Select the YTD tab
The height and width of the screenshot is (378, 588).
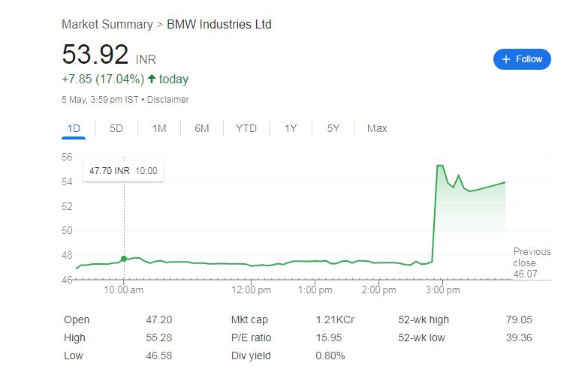pos(246,128)
